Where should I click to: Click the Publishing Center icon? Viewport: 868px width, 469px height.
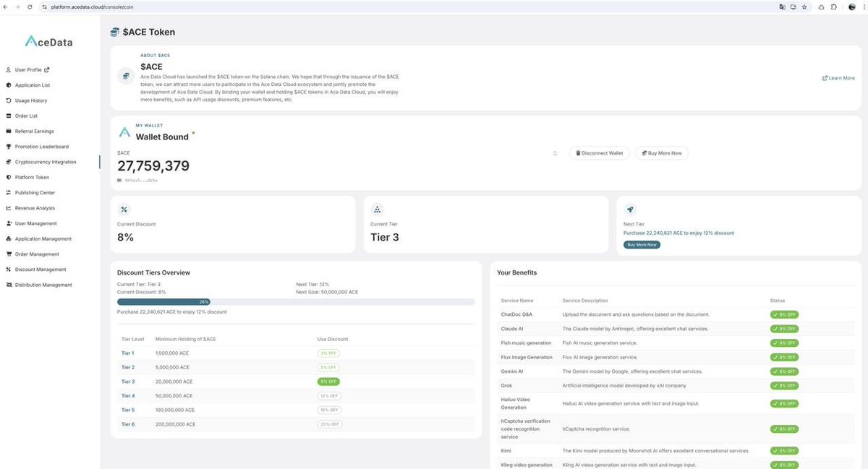9,193
